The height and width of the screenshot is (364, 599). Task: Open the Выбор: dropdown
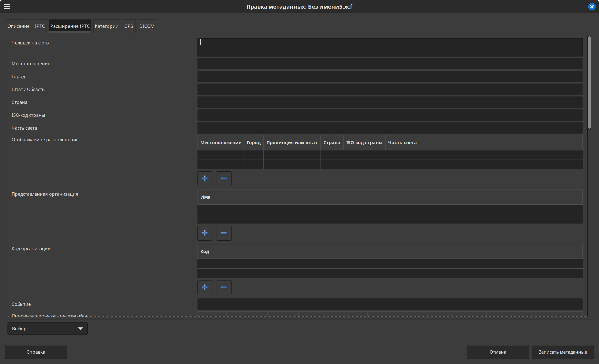pyautogui.click(x=47, y=328)
